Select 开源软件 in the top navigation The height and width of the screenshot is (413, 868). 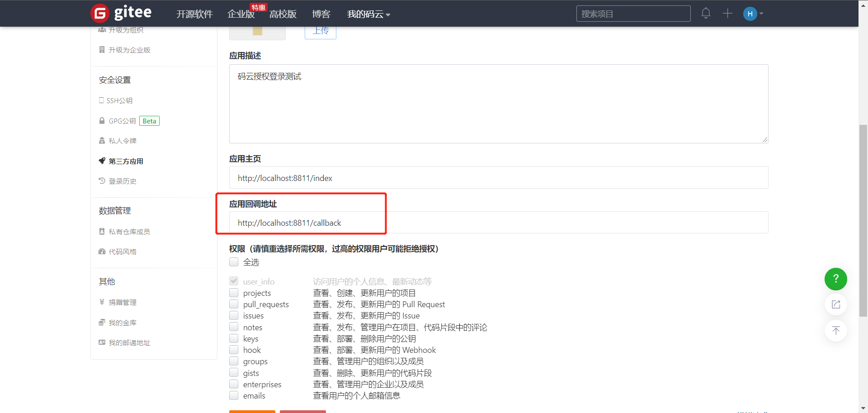pyautogui.click(x=194, y=14)
